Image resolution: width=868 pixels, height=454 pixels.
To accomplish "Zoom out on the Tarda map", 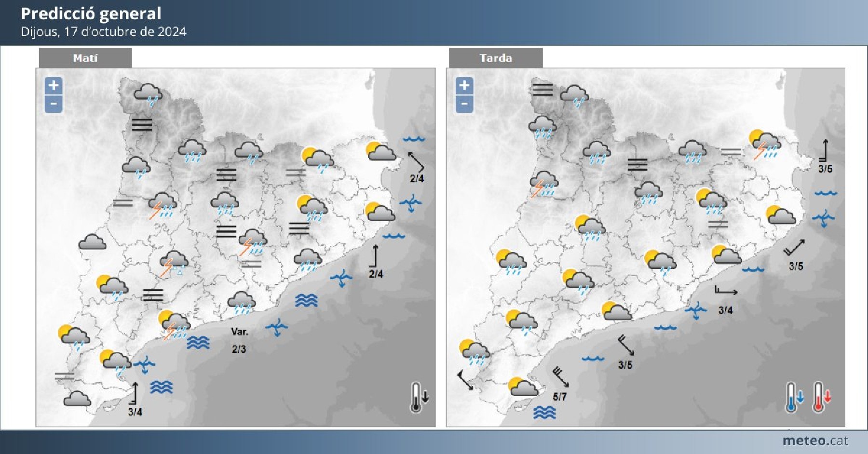I will (464, 104).
